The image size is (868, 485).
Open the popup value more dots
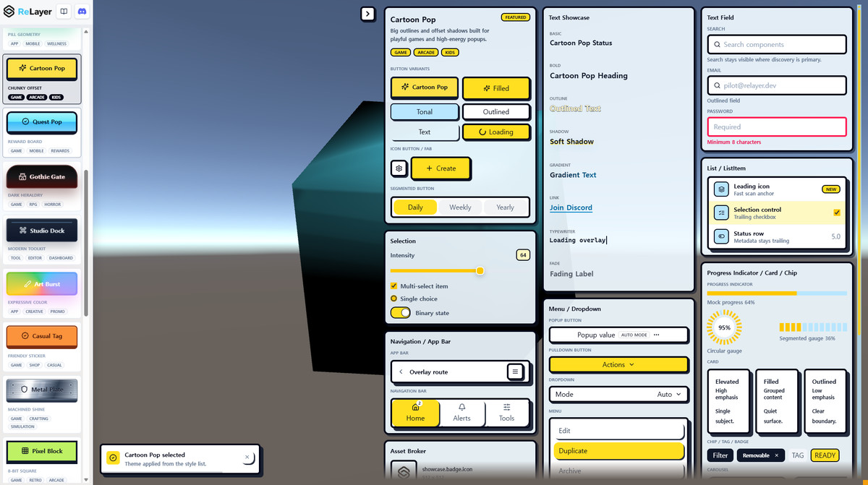tap(656, 335)
